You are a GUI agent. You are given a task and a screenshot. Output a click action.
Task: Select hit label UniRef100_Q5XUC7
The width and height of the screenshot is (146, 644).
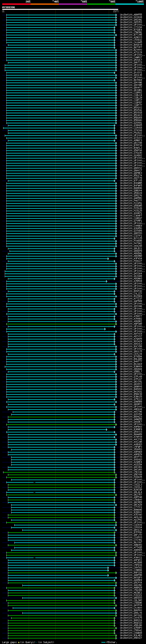131,60
